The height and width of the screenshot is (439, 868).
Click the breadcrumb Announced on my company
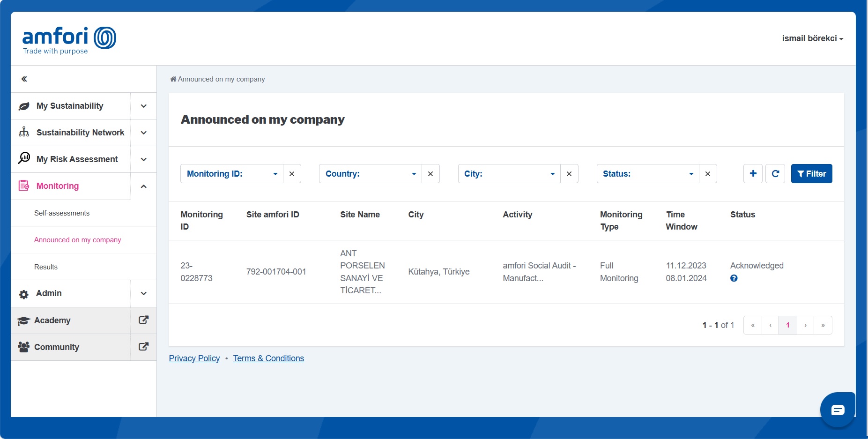(x=222, y=79)
